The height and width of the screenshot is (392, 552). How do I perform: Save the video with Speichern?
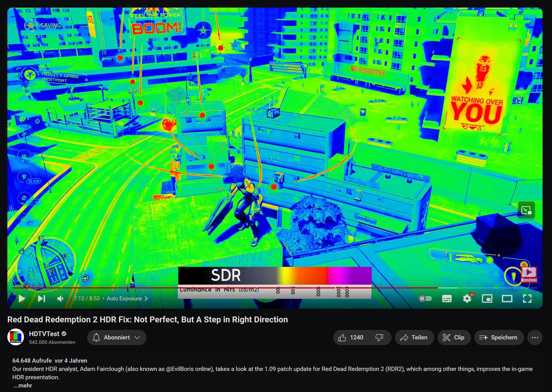[499, 338]
